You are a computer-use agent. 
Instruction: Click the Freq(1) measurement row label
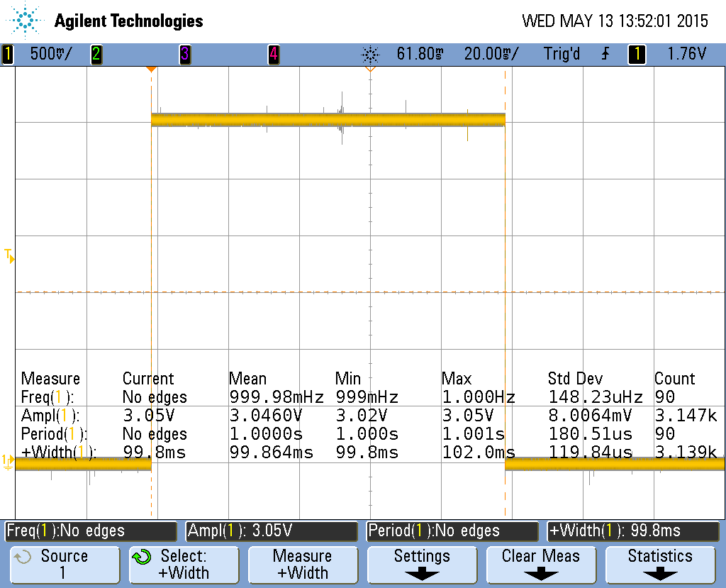(48, 397)
